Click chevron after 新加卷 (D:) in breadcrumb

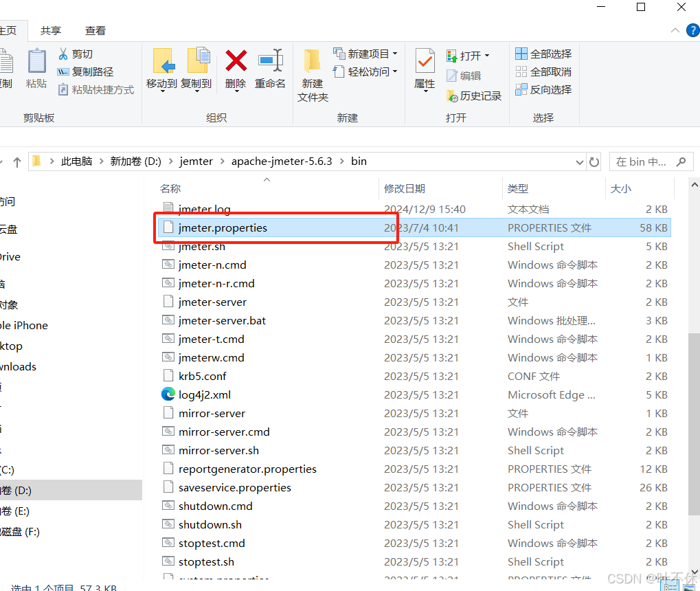(171, 161)
